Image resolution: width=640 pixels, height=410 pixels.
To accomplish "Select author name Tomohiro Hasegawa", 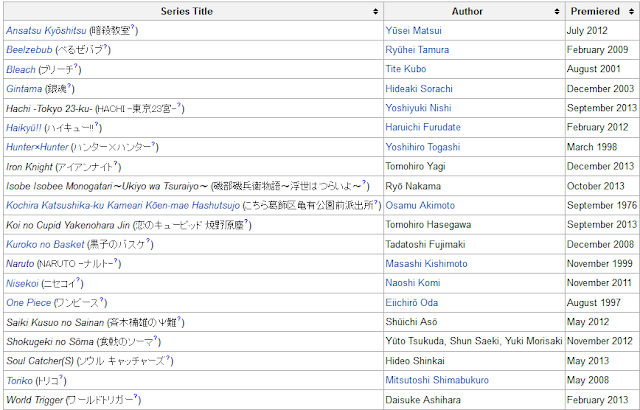I will pyautogui.click(x=428, y=225).
